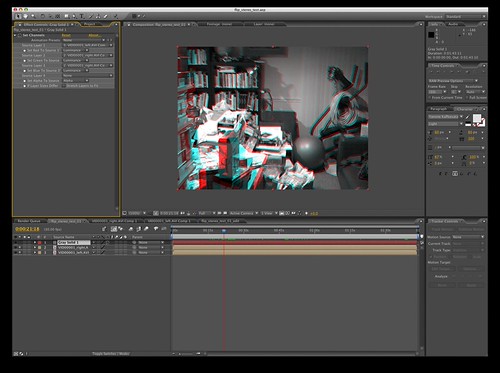Open the Active Camera view dropdown
The height and width of the screenshot is (373, 500).
(x=244, y=213)
